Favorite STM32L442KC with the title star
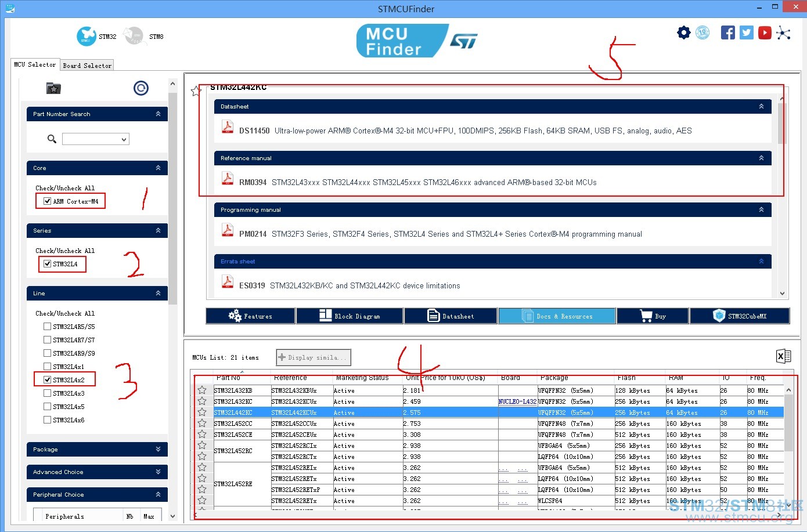The width and height of the screenshot is (807, 532). 196,91
